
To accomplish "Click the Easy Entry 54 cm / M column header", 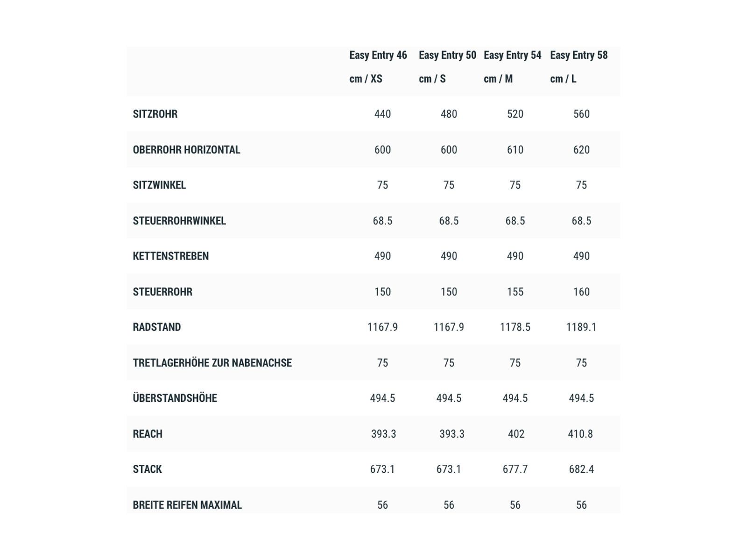I will tap(512, 67).
